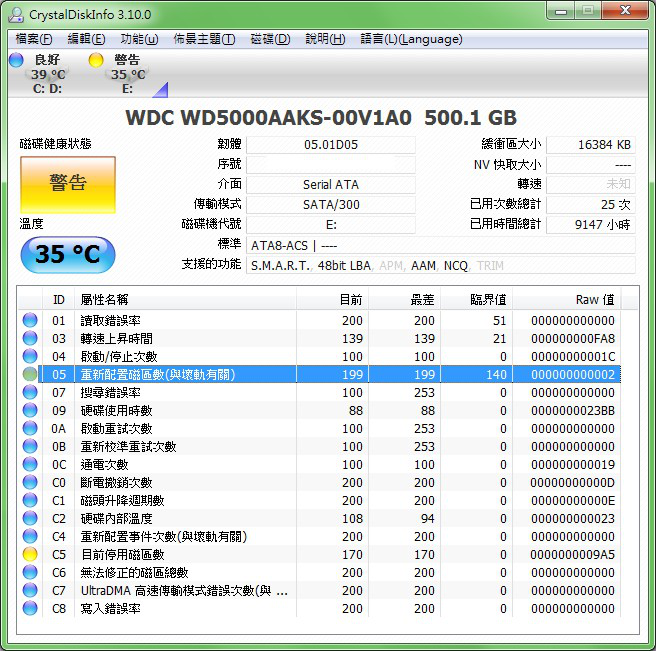Click status dot for 03 轉速上昇時間

click(x=30, y=338)
